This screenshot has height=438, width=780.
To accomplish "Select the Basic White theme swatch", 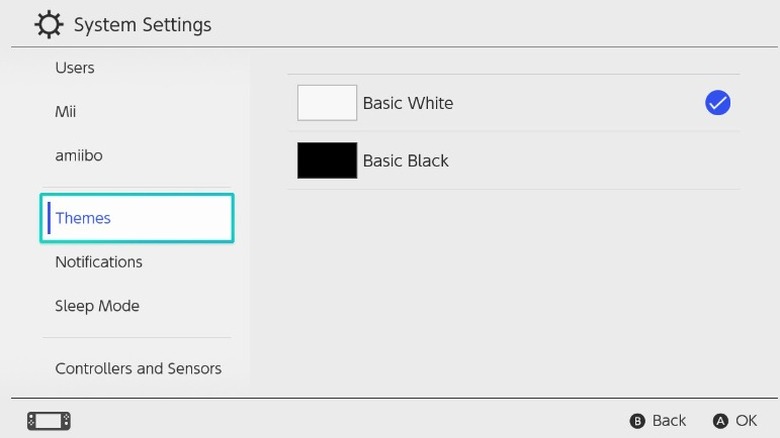I will (327, 103).
